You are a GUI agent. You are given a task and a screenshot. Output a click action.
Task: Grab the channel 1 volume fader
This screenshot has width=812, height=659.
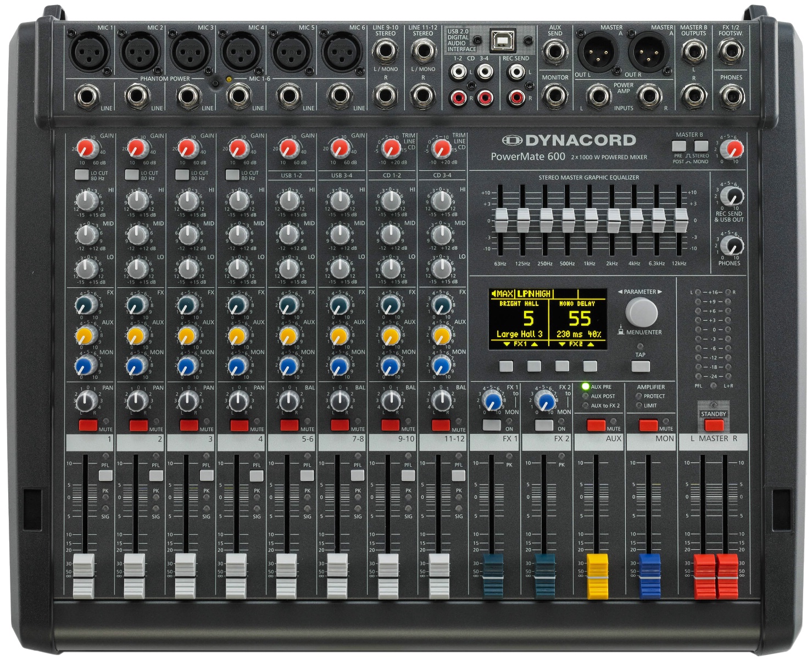pos(84,576)
